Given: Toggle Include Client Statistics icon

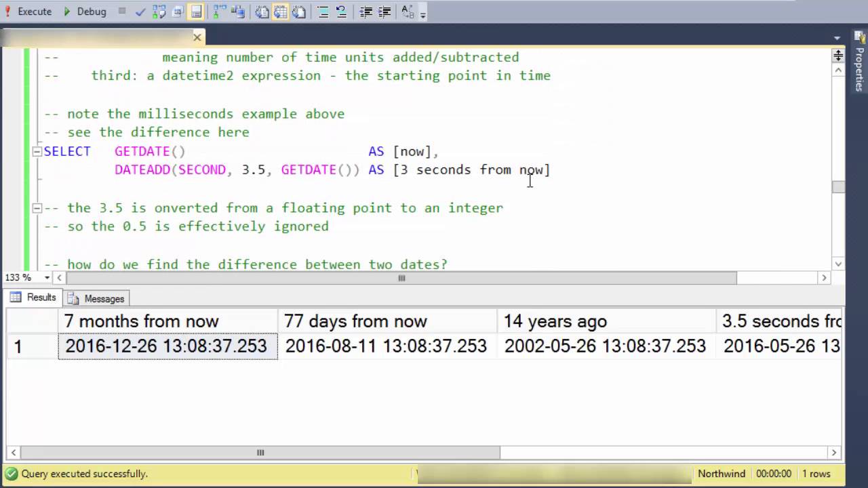Looking at the screenshot, I should point(237,12).
